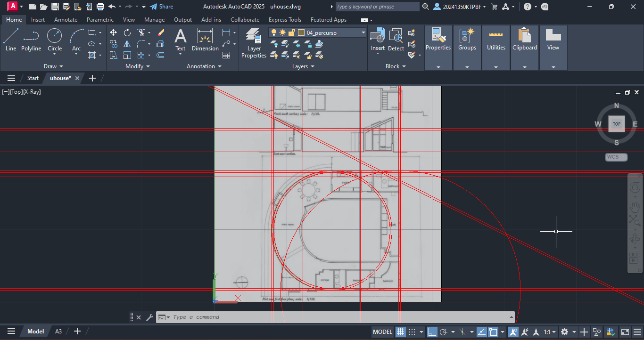Image resolution: width=644 pixels, height=340 pixels.
Task: Expand the Modify panel
Action: [x=138, y=66]
